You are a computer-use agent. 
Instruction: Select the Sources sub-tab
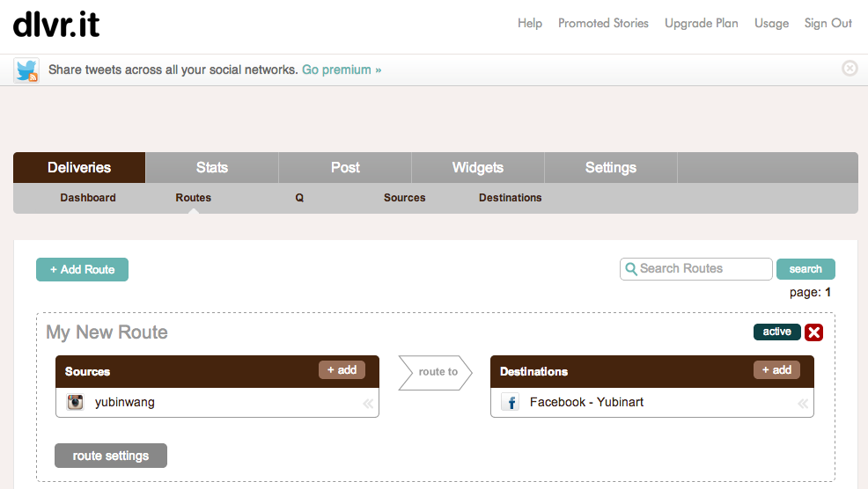click(405, 198)
